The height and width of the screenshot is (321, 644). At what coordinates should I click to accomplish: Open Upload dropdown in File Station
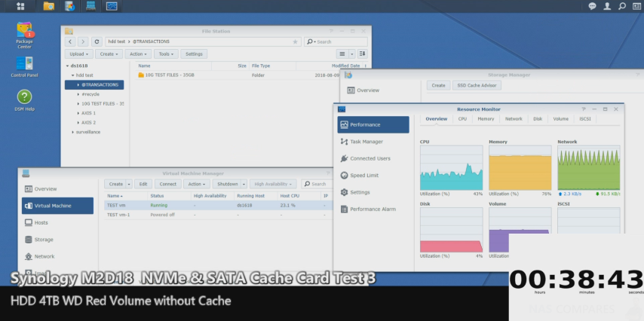[78, 53]
